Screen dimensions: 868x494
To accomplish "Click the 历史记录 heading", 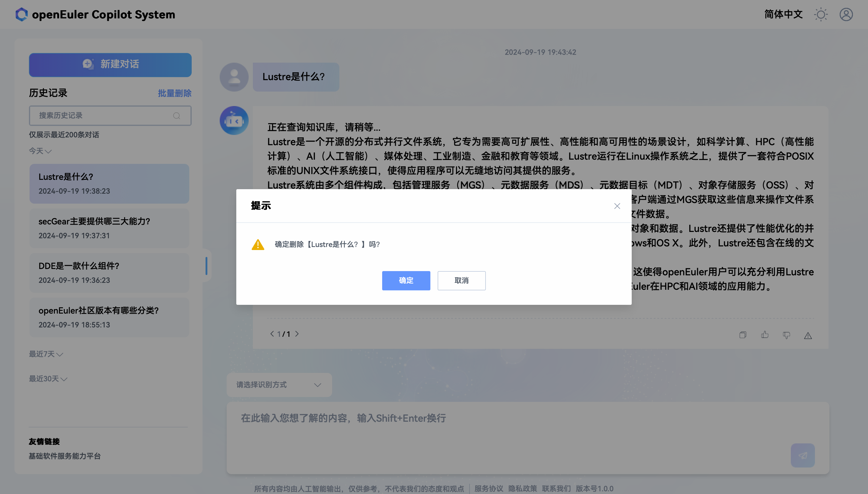I will click(48, 93).
